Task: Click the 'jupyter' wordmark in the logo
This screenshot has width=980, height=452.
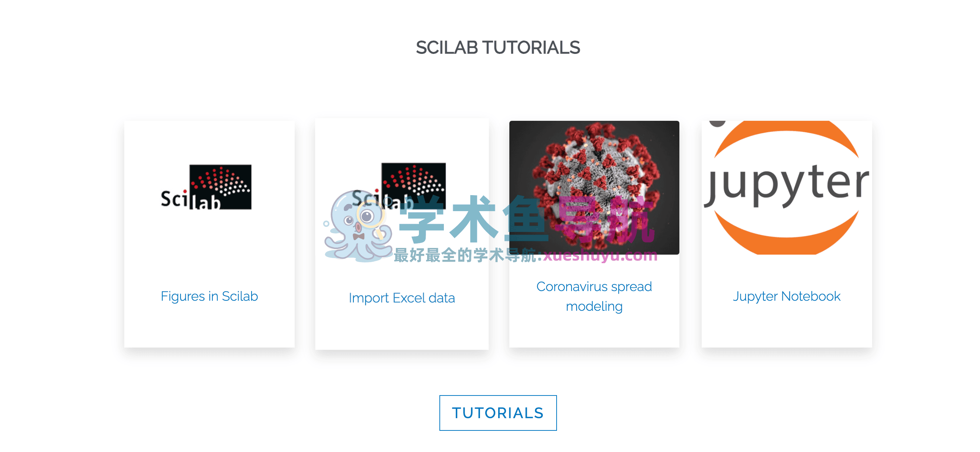Action: pyautogui.click(x=786, y=185)
